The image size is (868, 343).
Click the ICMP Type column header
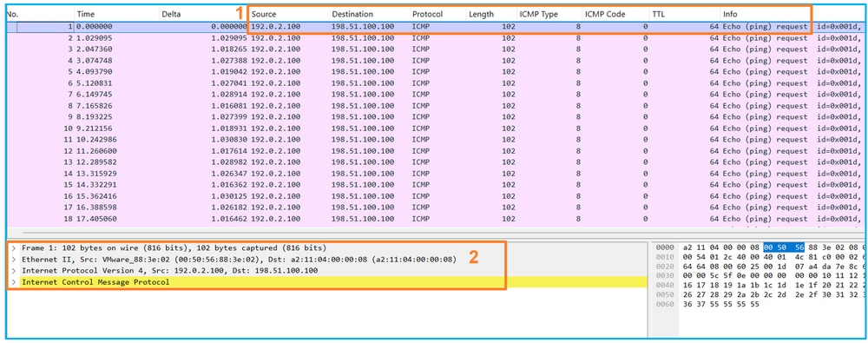(x=549, y=14)
